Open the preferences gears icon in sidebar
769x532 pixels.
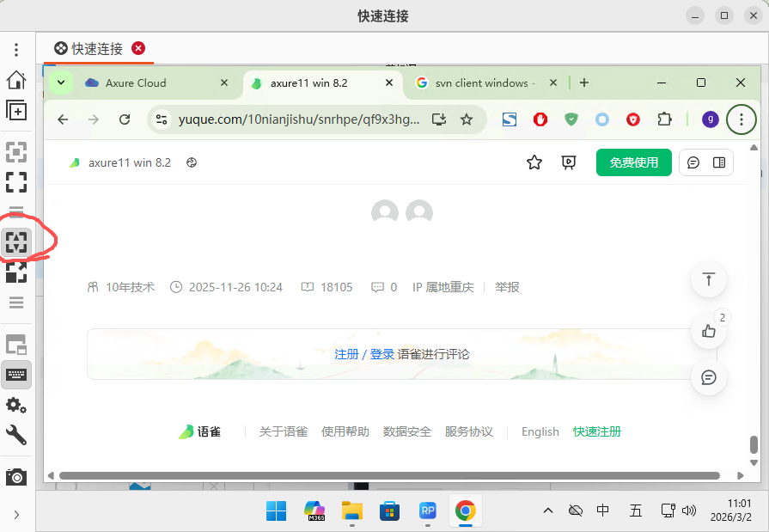click(x=16, y=405)
